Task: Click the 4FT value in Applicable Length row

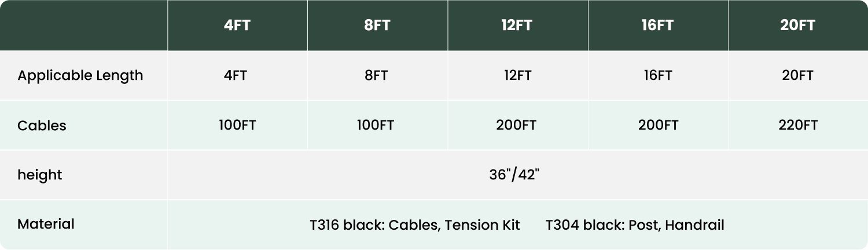Action: (236, 76)
